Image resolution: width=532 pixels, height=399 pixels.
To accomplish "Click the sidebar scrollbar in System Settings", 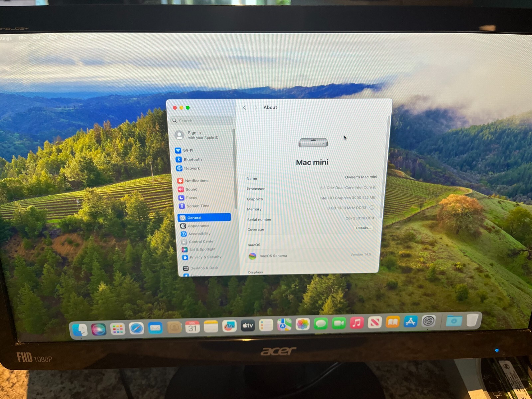I will (234, 169).
